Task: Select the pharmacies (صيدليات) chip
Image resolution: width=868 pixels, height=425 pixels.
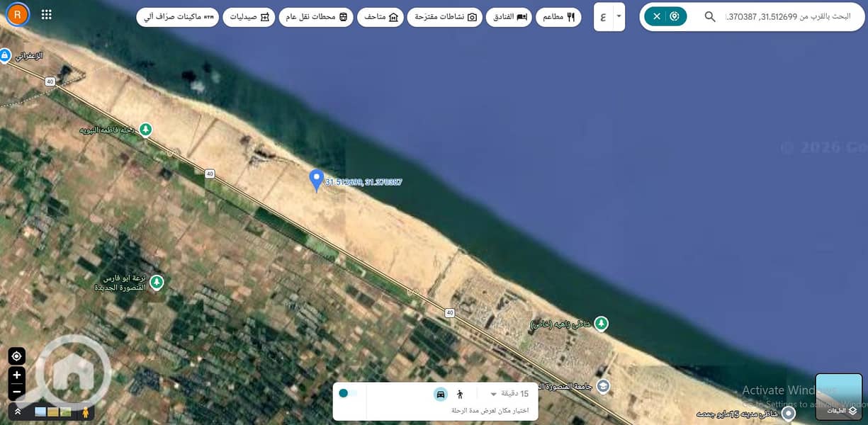Action: (249, 17)
